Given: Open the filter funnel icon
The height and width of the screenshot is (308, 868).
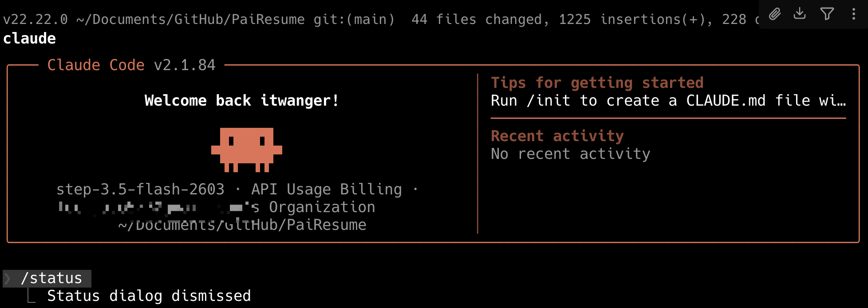Looking at the screenshot, I should tap(827, 14).
